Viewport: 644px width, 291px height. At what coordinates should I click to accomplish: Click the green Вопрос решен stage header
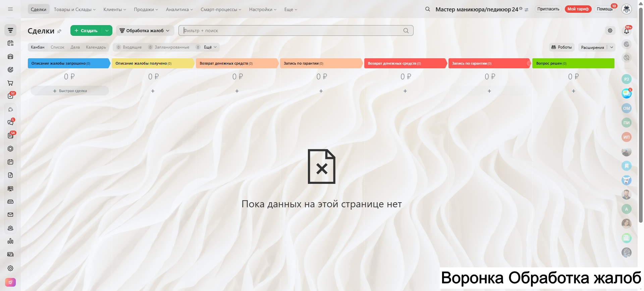pyautogui.click(x=573, y=63)
